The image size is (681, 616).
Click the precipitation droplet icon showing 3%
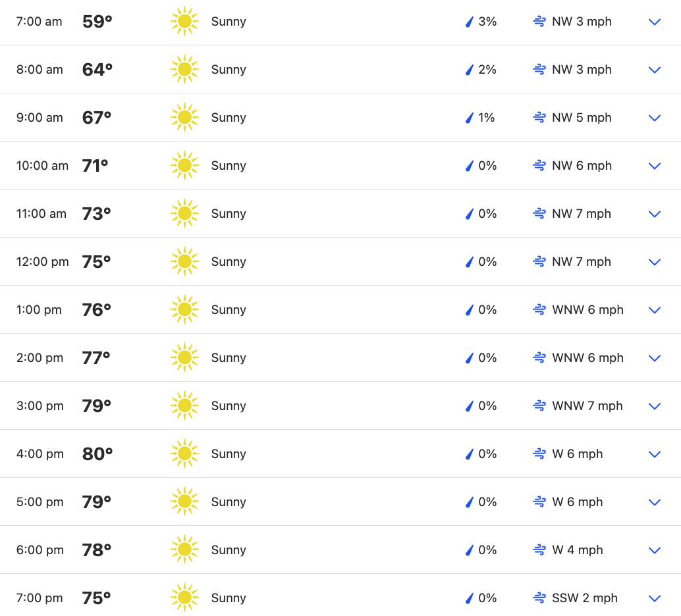tap(470, 21)
